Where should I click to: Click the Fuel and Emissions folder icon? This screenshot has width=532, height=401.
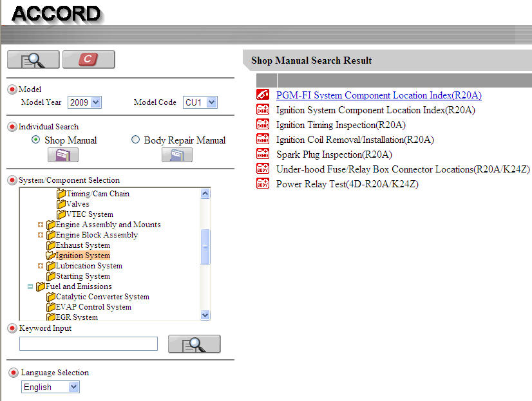tap(41, 286)
